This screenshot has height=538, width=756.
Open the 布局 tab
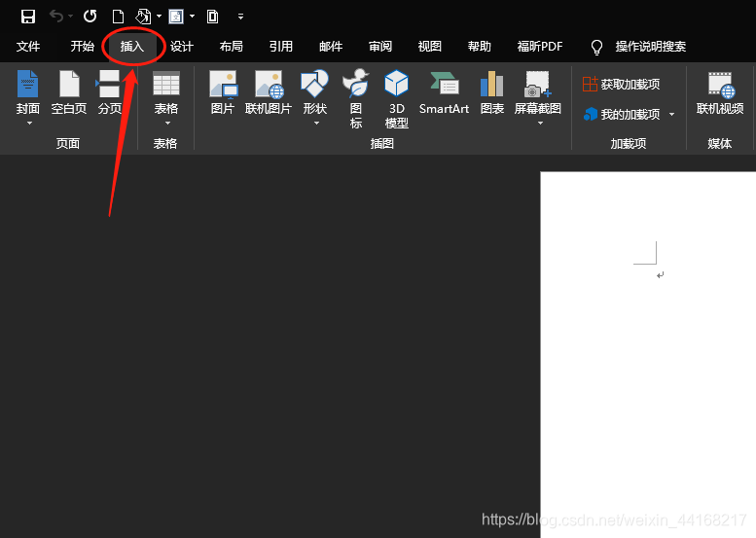click(x=232, y=47)
